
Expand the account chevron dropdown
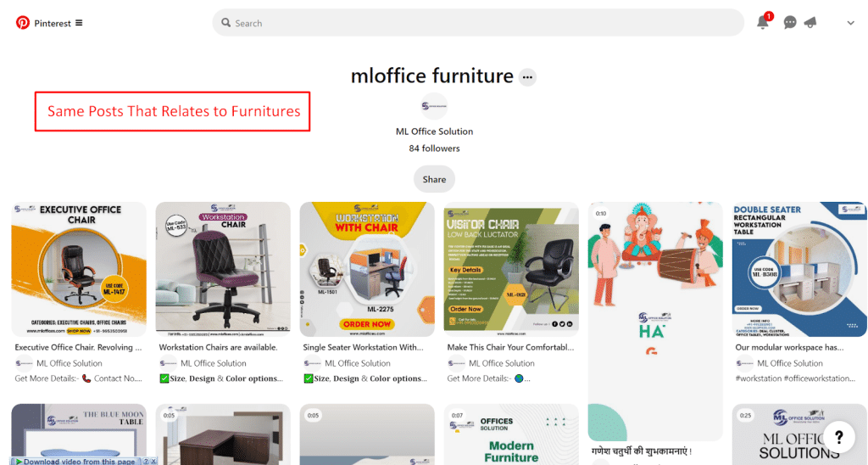pyautogui.click(x=850, y=23)
